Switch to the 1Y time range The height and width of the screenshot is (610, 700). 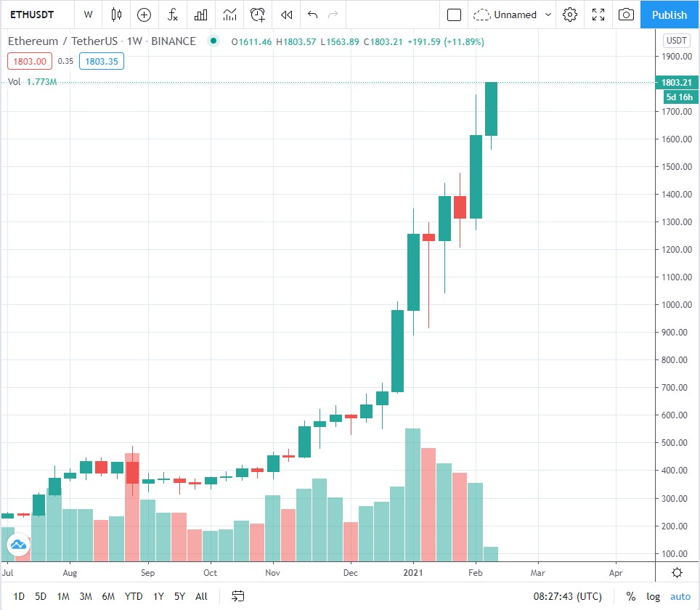158,596
